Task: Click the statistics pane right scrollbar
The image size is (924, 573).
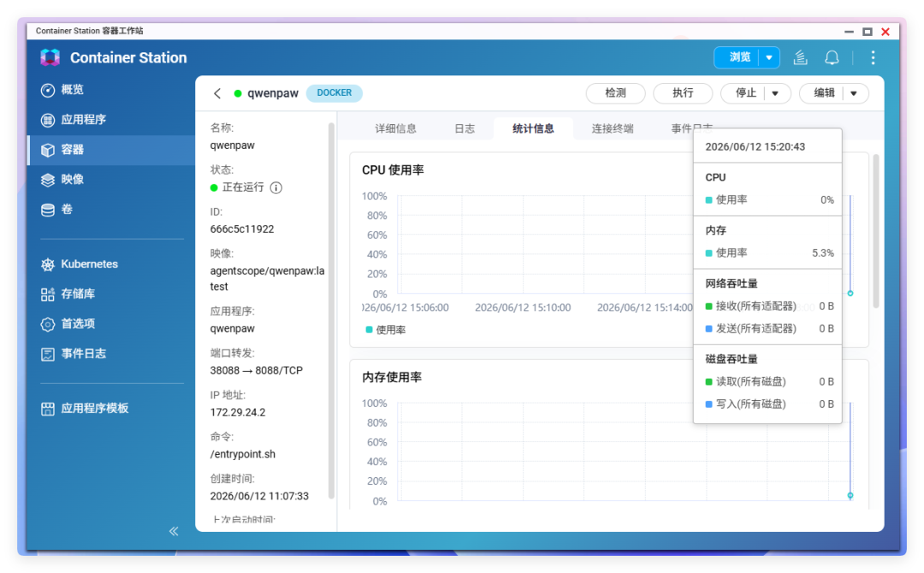Action: (x=876, y=231)
